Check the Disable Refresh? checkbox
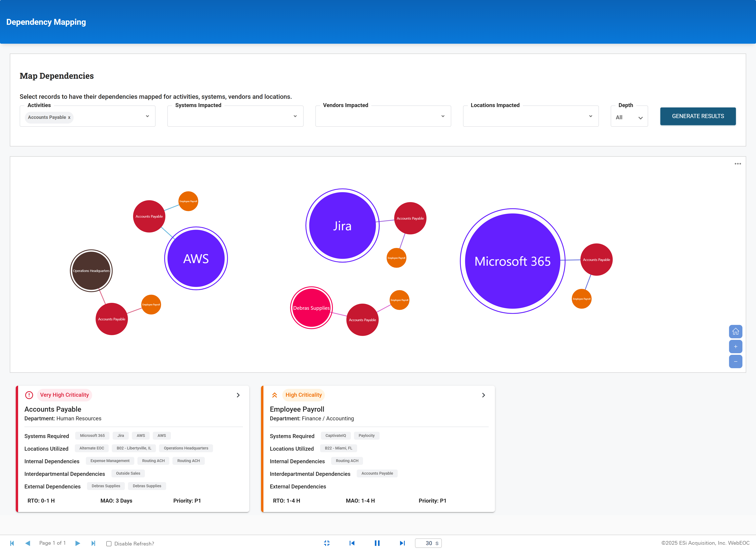Viewport: 756px width, 551px height. [x=109, y=543]
